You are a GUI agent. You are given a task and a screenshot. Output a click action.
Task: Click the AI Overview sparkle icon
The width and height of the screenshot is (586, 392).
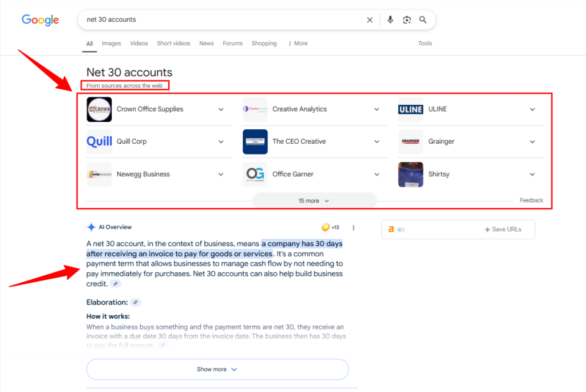tap(91, 227)
